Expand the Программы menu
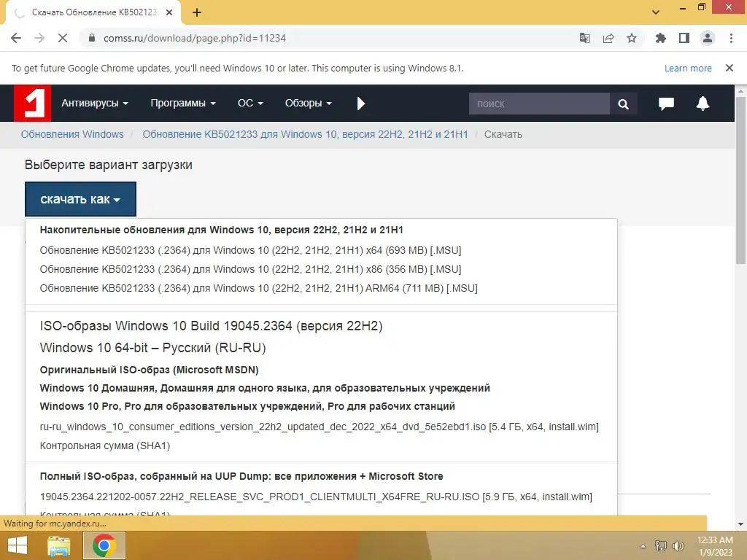The width and height of the screenshot is (747, 560). coord(183,103)
